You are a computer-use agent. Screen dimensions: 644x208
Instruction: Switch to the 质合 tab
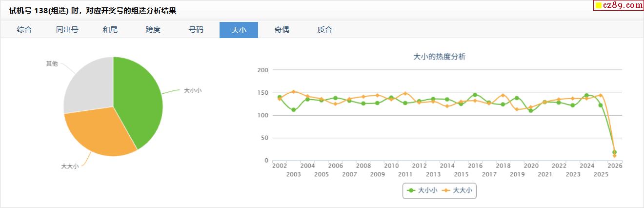[324, 30]
